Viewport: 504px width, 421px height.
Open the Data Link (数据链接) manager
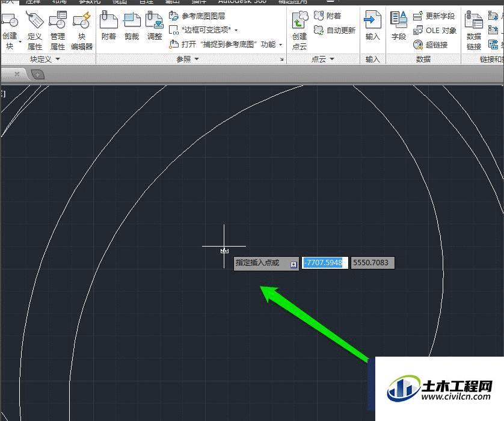(x=474, y=31)
